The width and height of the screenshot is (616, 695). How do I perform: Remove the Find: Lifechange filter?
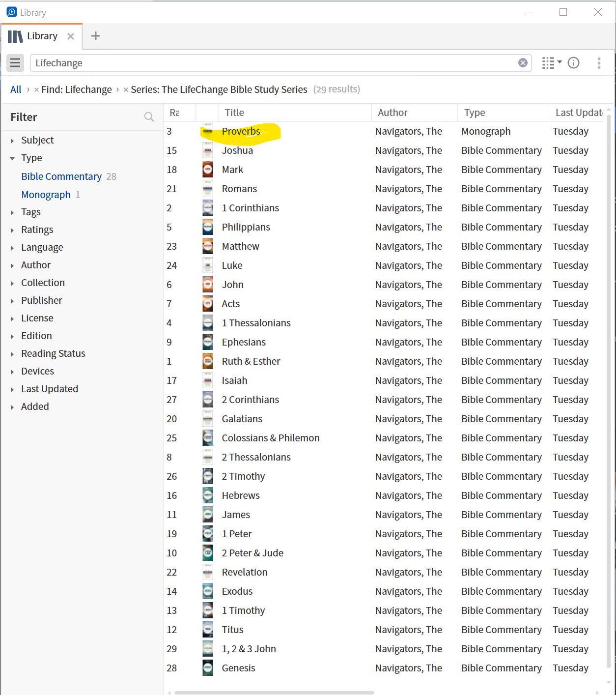click(x=36, y=90)
